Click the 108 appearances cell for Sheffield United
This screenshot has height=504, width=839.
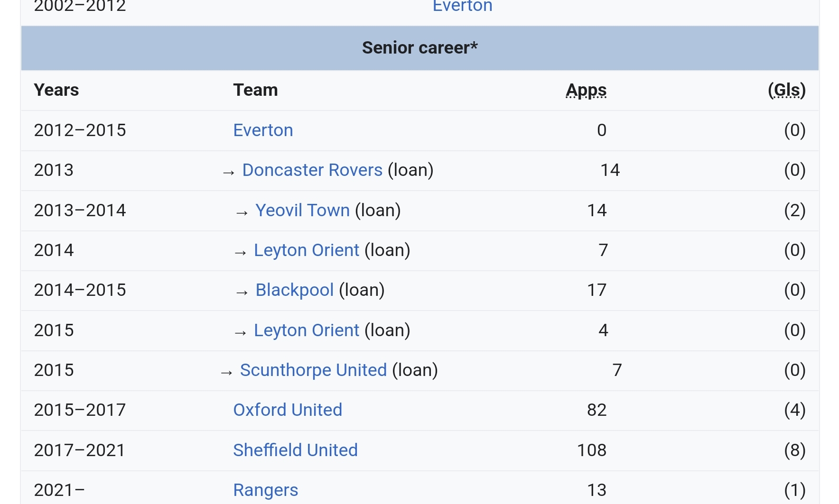591,450
